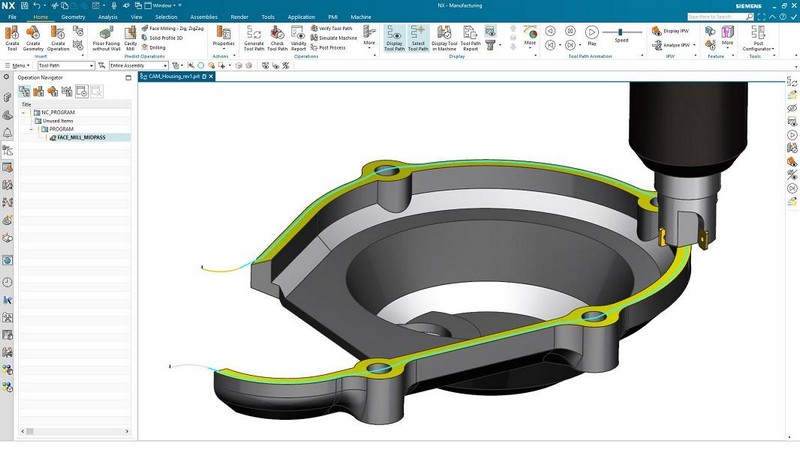This screenshot has height=450, width=800.
Task: Click Display IPW
Action: (x=670, y=31)
